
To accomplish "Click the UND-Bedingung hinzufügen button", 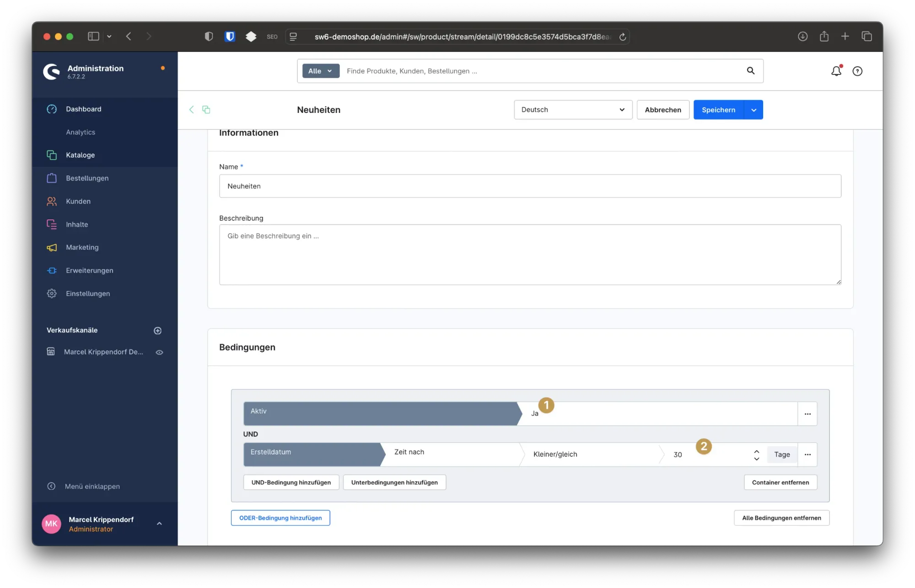I will coord(291,482).
